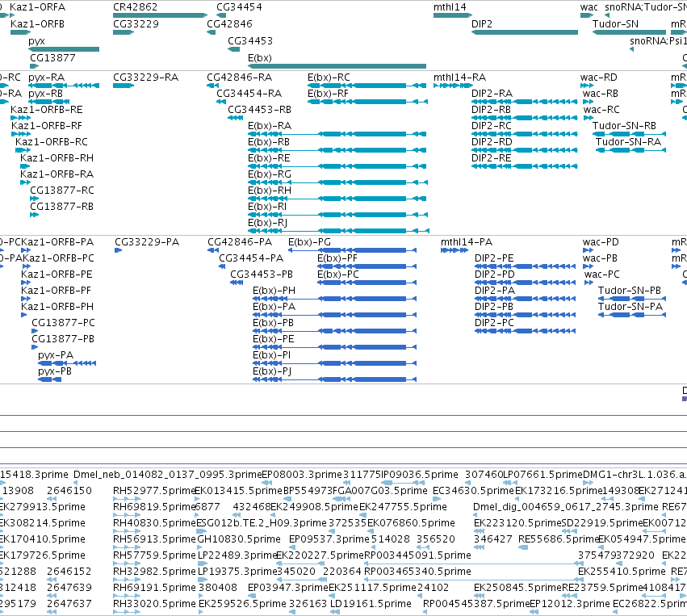This screenshot has height=616, width=687.
Task: Open protein wac-PD label
Action: 601,242
